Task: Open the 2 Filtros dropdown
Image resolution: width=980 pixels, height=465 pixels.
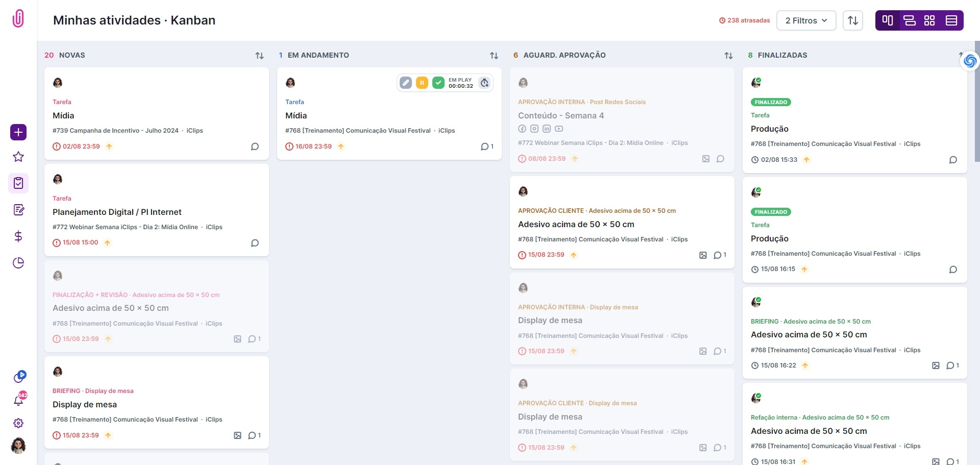Action: pos(806,20)
